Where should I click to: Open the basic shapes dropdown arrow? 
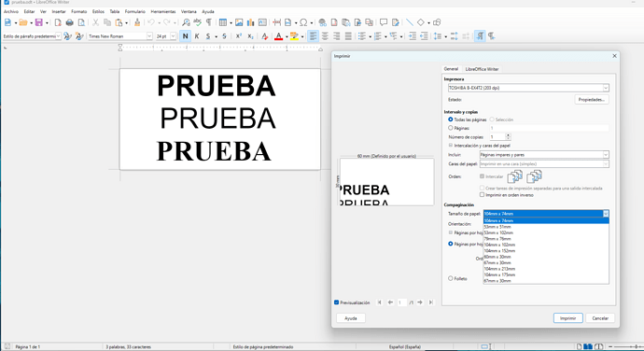[428, 23]
